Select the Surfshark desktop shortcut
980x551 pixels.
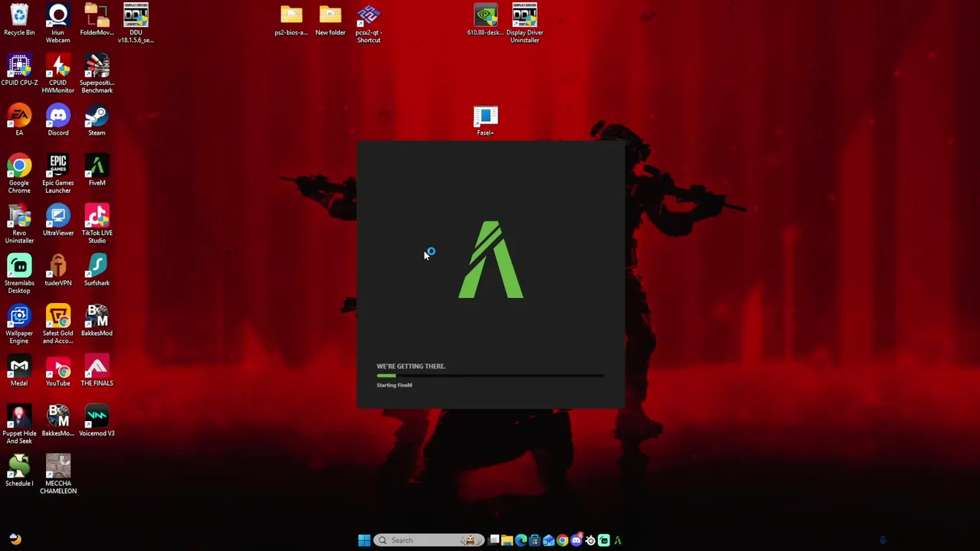tap(96, 271)
